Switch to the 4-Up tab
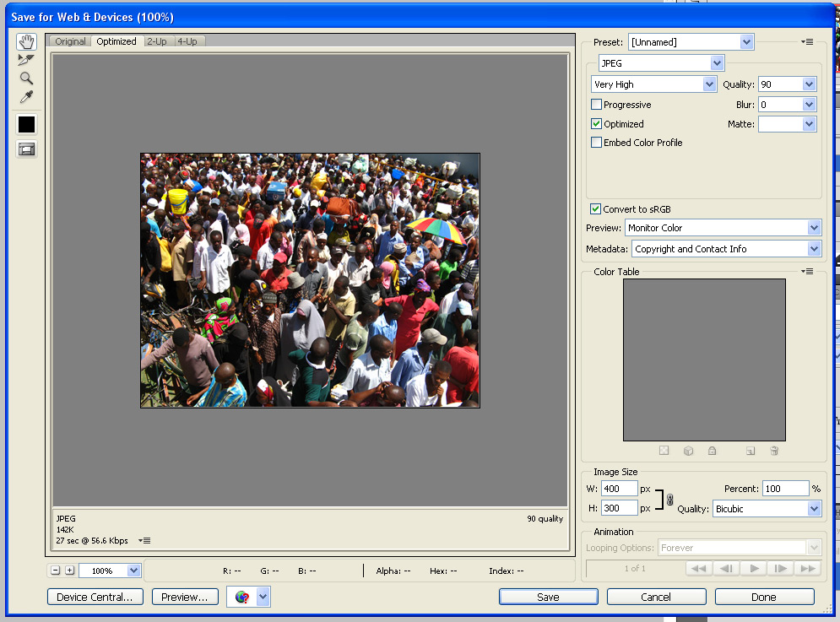This screenshot has width=840, height=622. point(187,41)
